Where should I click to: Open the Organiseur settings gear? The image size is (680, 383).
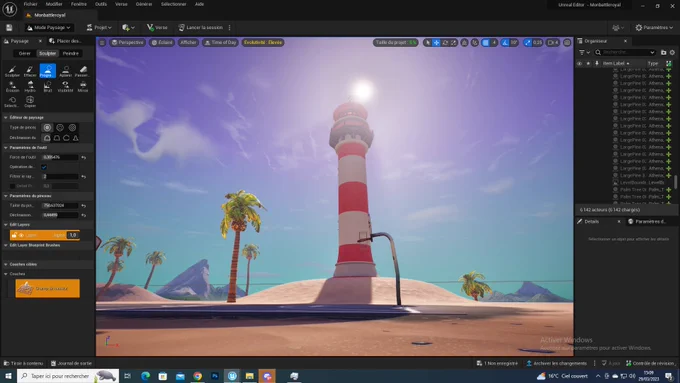[672, 52]
